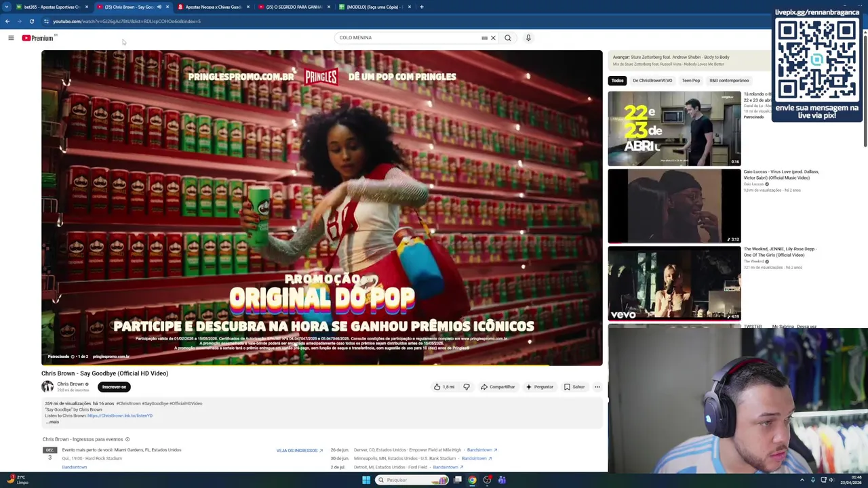868x488 pixels.
Task: Click the Perguntar AI button
Action: pyautogui.click(x=540, y=387)
